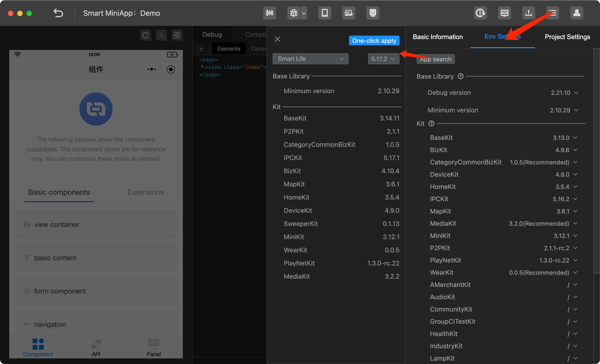Click the simulator grid layout icon
This screenshot has height=364, width=600.
pos(177,35)
